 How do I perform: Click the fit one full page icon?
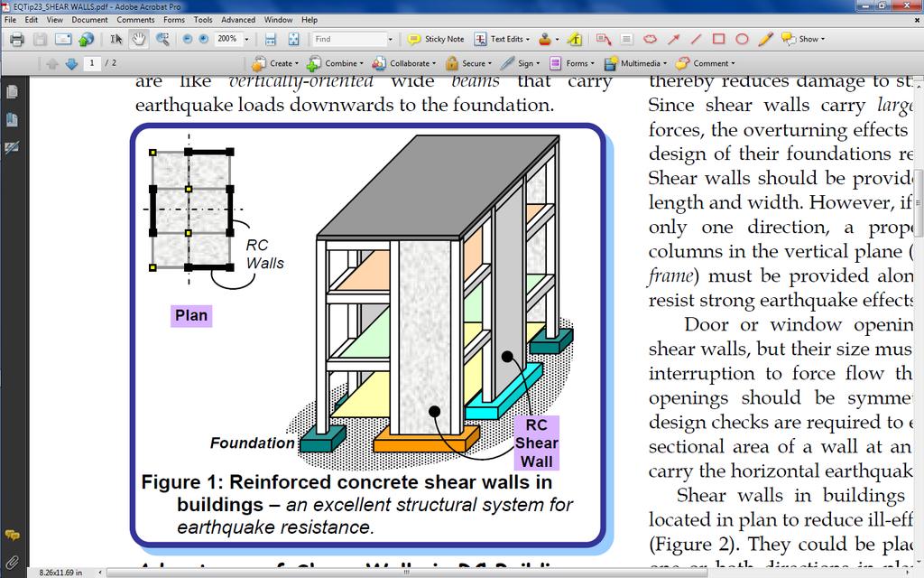tap(293, 40)
